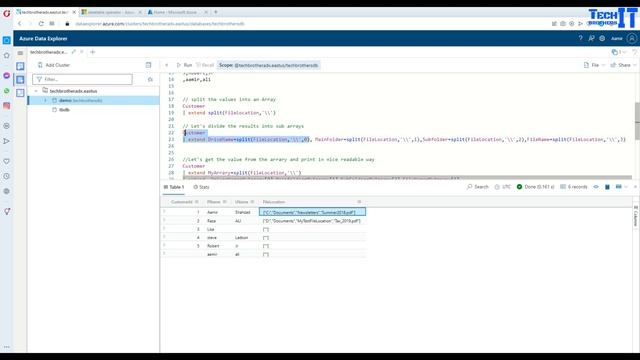Click the Recall button
The height and width of the screenshot is (360, 640).
(x=205, y=65)
